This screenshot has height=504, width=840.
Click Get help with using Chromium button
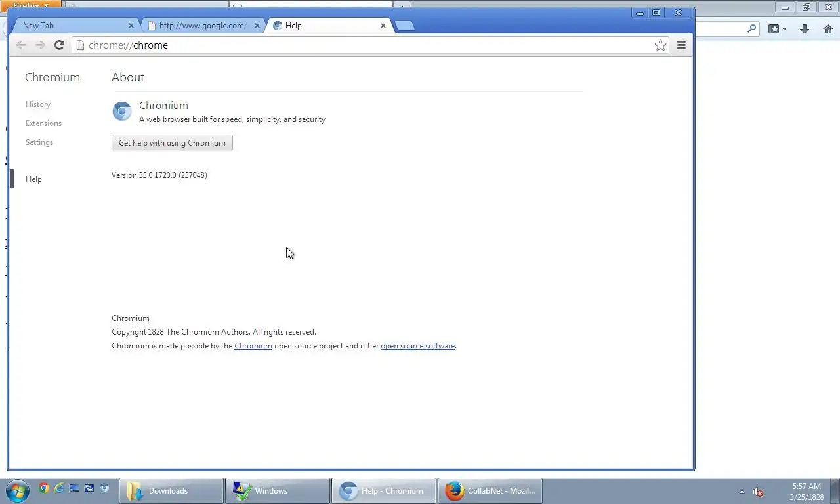pyautogui.click(x=172, y=143)
